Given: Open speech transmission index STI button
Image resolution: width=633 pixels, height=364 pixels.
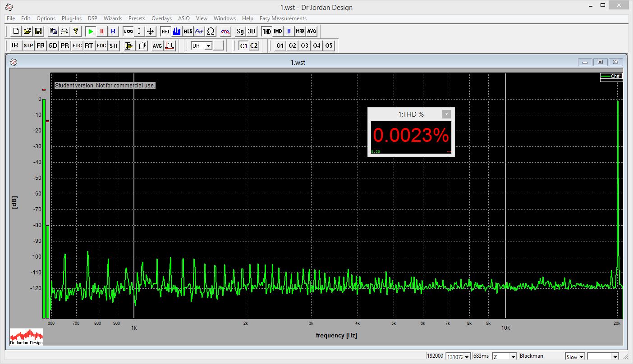Looking at the screenshot, I should coord(114,45).
